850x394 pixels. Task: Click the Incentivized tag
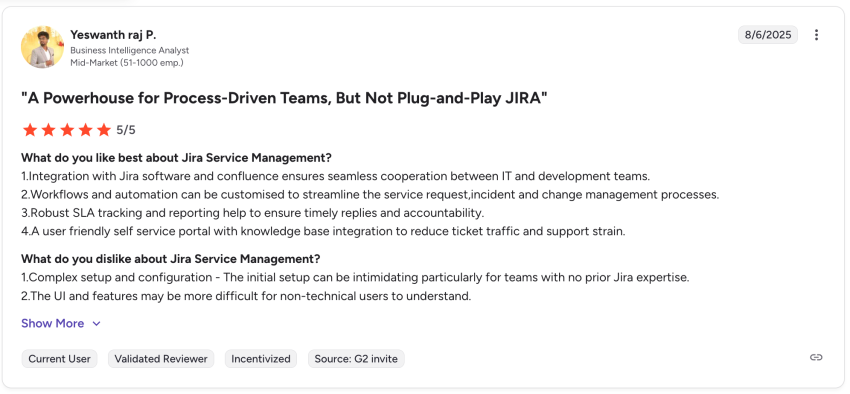(261, 359)
